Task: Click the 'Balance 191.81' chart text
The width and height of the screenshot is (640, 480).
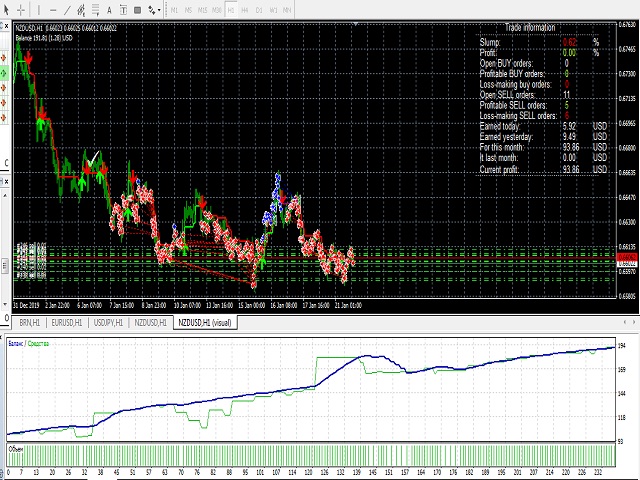Action: pos(44,38)
